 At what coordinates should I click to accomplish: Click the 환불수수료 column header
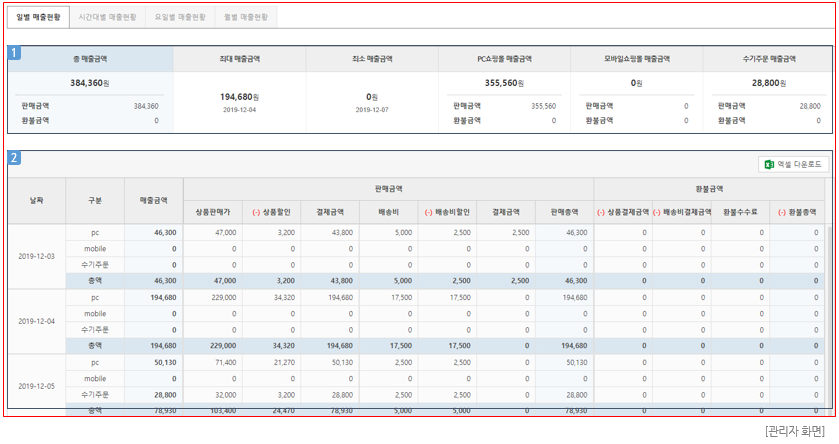740,212
